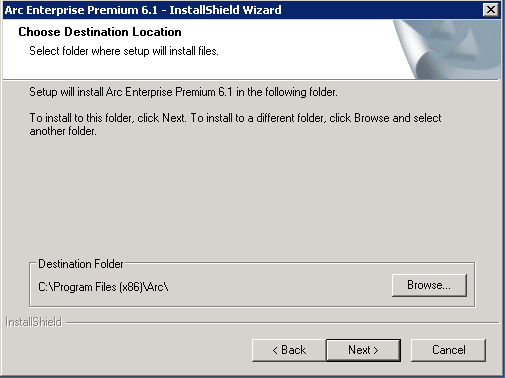Cancel the InstallShield setup
Screen dimensions: 505x378
[x=448, y=350]
